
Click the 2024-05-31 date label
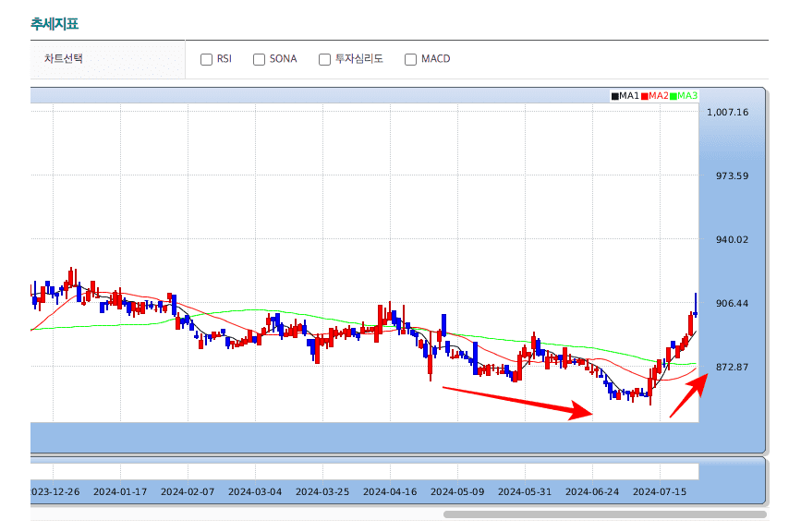(x=525, y=492)
